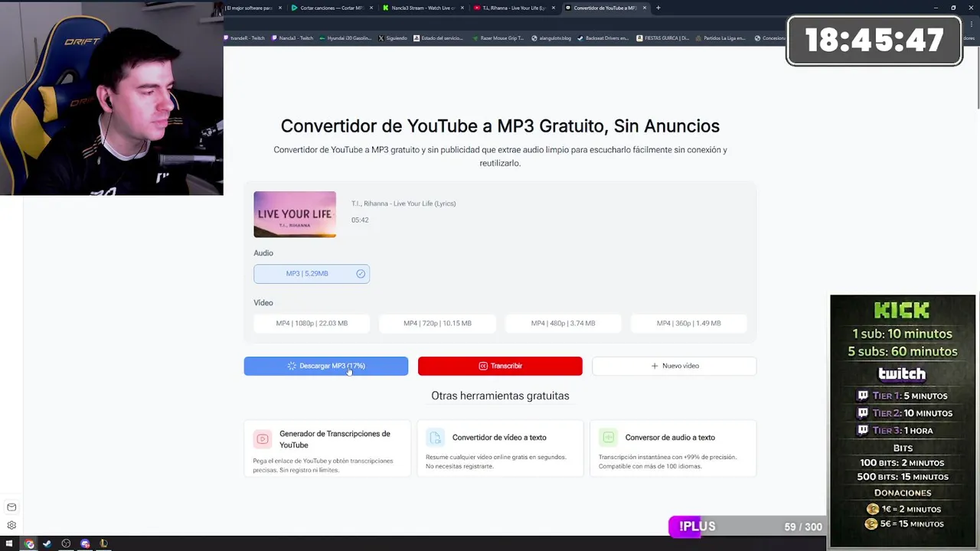Close the Convertidor de YouTube a MP3 tab
Image resolution: width=980 pixels, height=551 pixels.
tap(645, 8)
